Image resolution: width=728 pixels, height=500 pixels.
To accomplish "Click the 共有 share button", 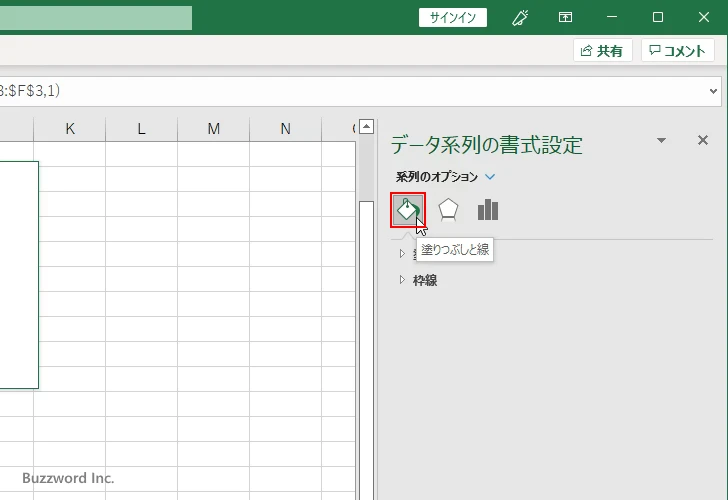I will click(602, 51).
